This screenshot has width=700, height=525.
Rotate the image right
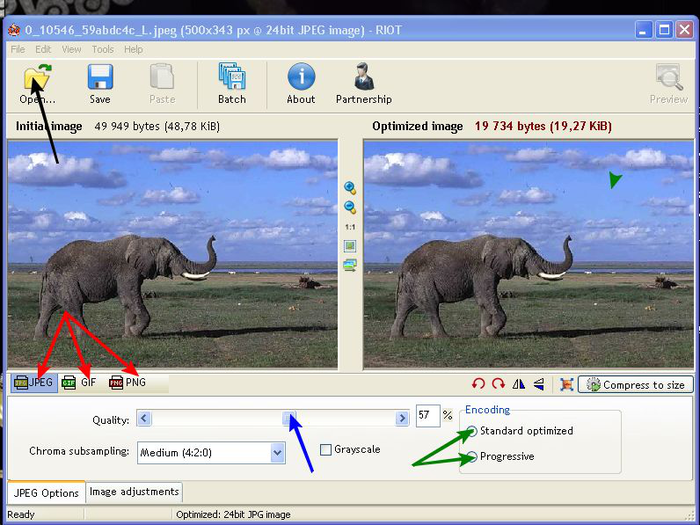pyautogui.click(x=498, y=384)
